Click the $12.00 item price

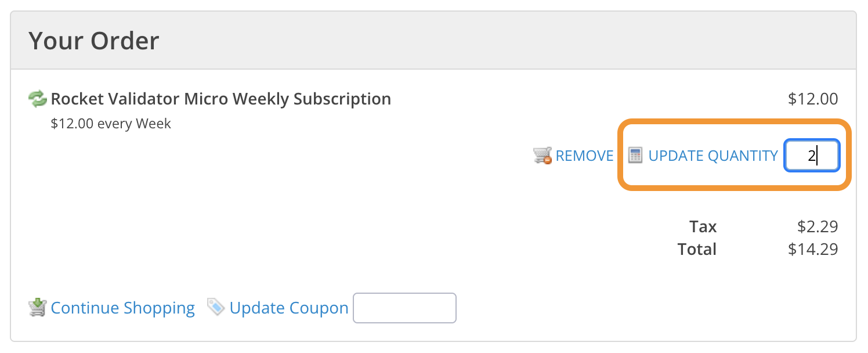[x=813, y=99]
